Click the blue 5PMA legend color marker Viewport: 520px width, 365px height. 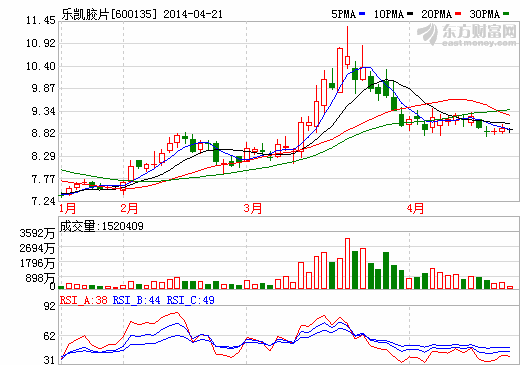362,14
